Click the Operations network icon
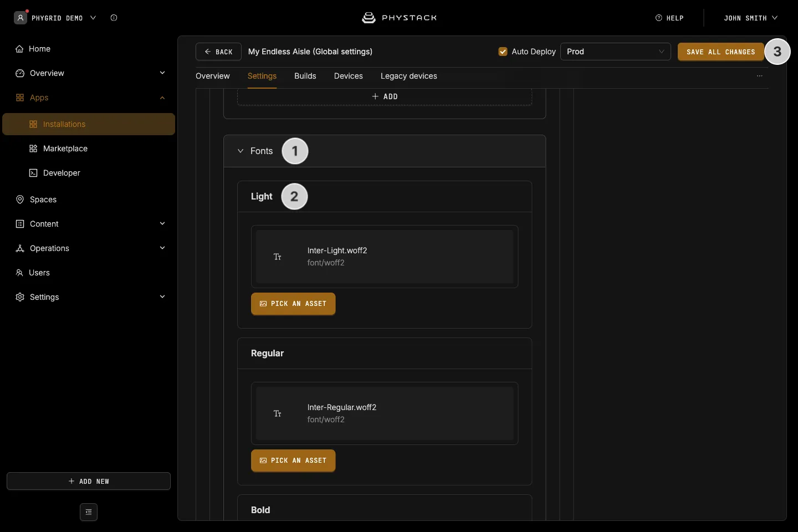The image size is (798, 532). pos(20,248)
